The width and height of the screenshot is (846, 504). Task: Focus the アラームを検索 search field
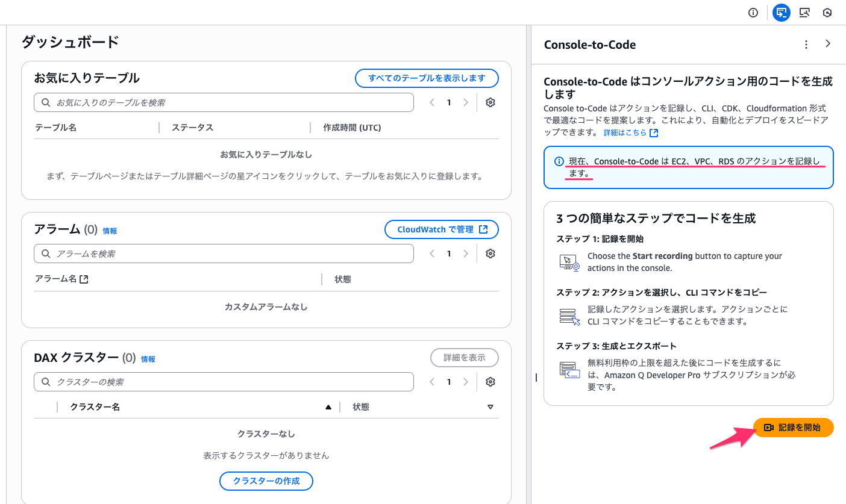[224, 254]
